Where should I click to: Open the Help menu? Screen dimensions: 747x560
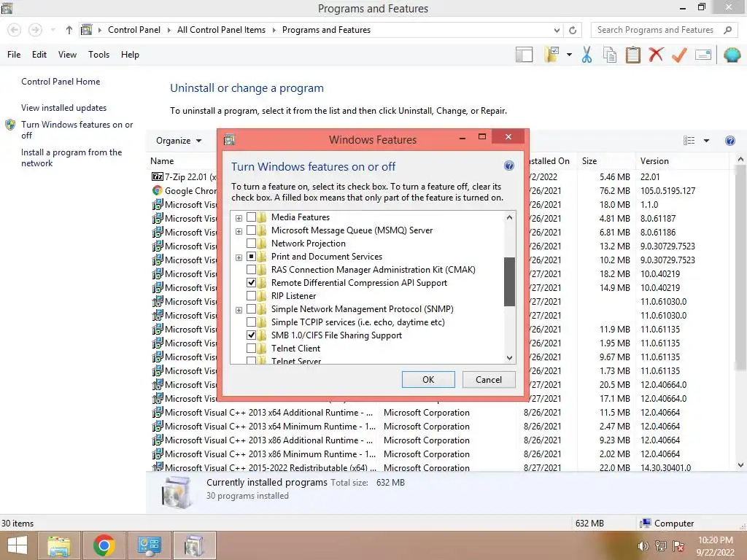tap(130, 55)
